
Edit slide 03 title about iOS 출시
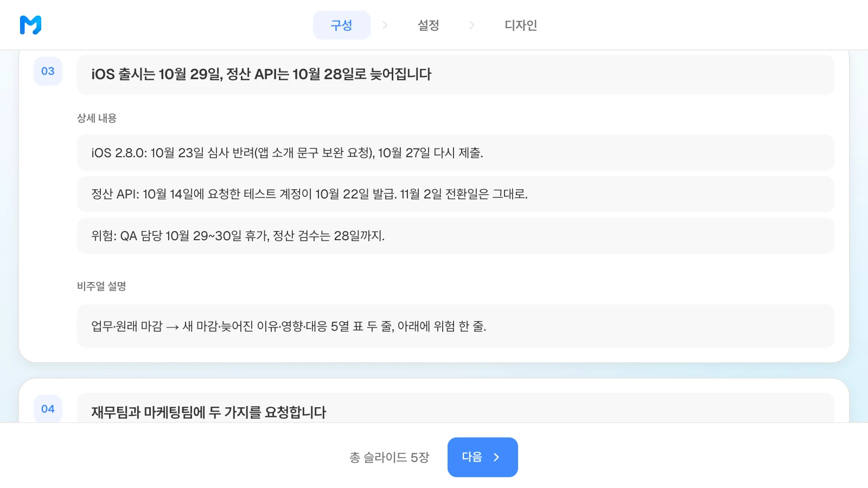tap(456, 75)
